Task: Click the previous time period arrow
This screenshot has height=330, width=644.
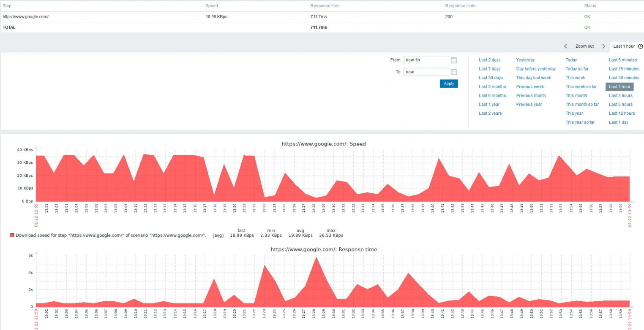Action: point(565,46)
